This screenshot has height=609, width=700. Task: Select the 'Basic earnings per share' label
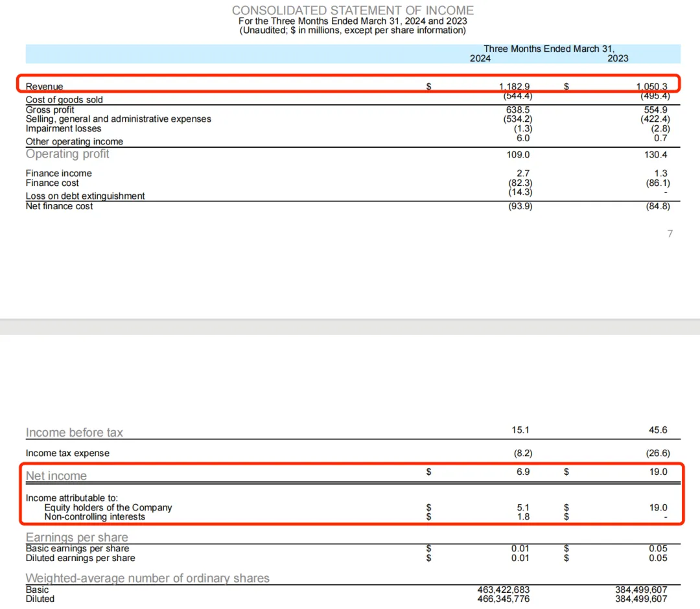pos(77,548)
